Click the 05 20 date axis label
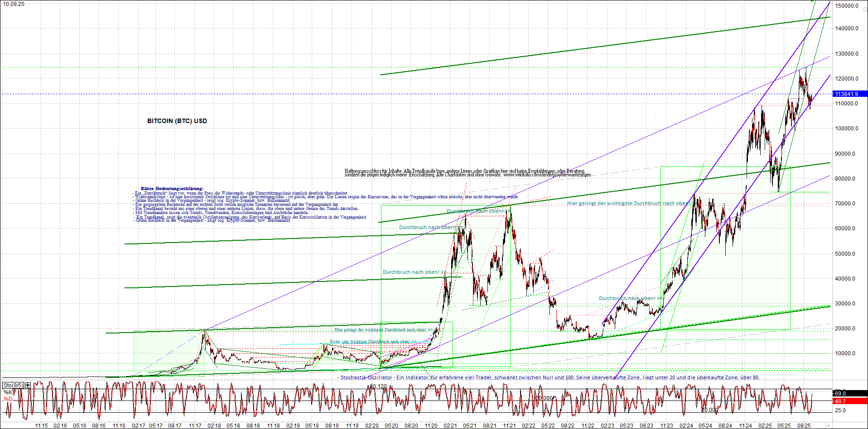868x429 pixels. click(x=391, y=426)
